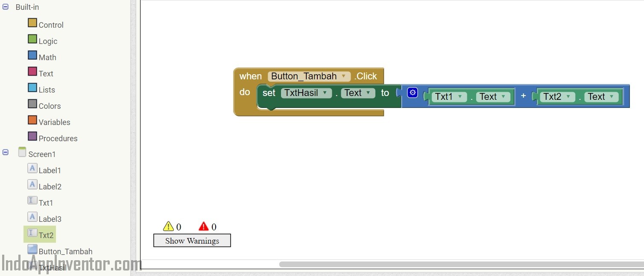The height and width of the screenshot is (276, 644).
Task: Collapse the Screen1 component tree
Action: click(5, 152)
